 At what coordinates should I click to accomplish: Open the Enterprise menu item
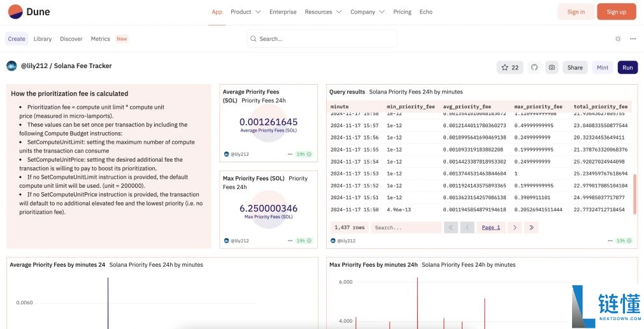(x=283, y=12)
